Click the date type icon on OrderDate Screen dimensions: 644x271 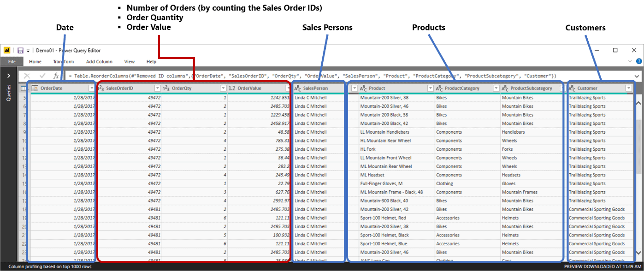[x=35, y=88]
